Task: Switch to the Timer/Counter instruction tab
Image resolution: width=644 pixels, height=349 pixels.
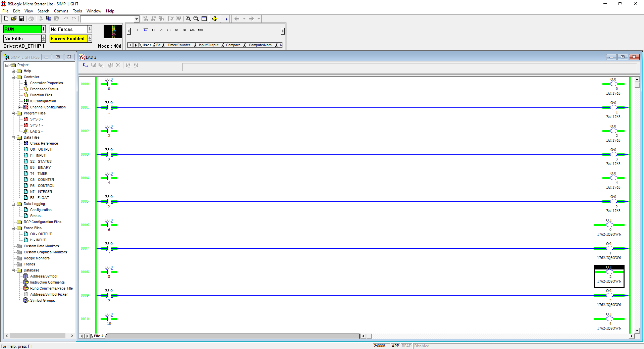Action: coord(179,45)
